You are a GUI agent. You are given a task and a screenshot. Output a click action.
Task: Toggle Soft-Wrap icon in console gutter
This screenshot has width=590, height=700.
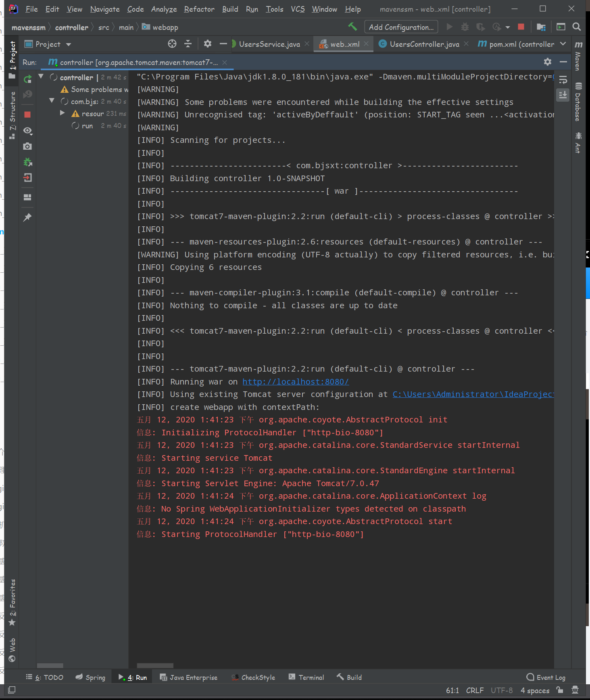[563, 79]
